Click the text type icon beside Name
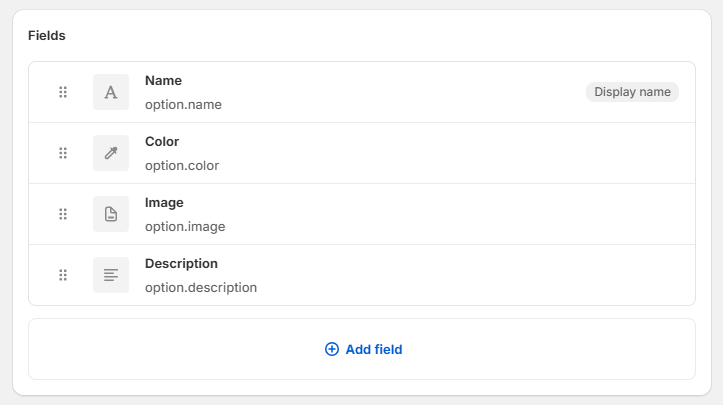This screenshot has width=723, height=405. (111, 92)
